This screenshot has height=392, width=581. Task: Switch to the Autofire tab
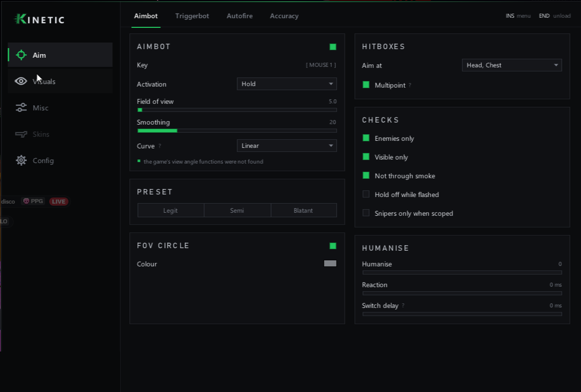239,16
